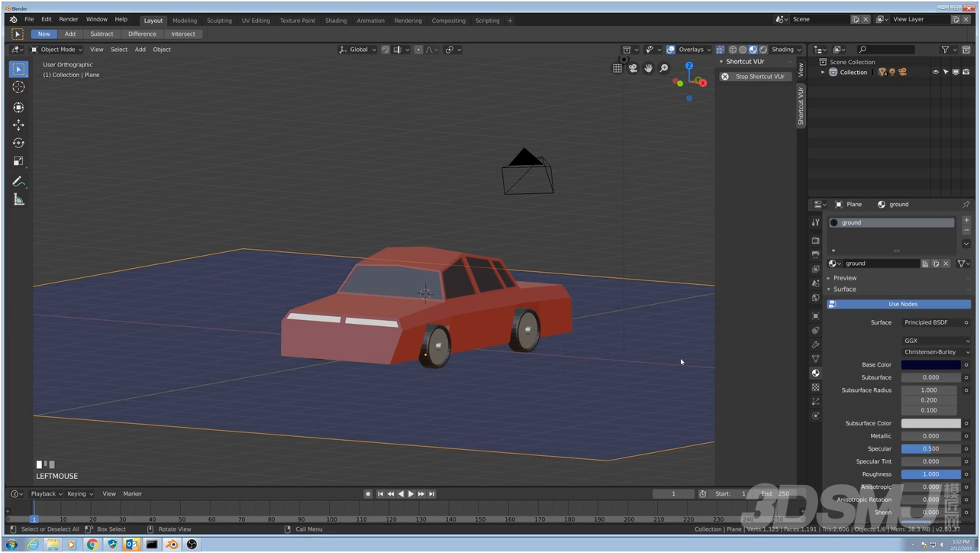Screen dimensions: 980x553
Task: Pick the Scale tool in the left toolbar
Action: [18, 161]
